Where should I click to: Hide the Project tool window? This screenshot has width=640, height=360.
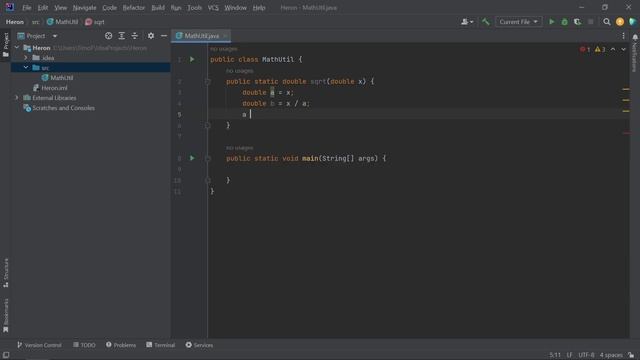tap(164, 36)
